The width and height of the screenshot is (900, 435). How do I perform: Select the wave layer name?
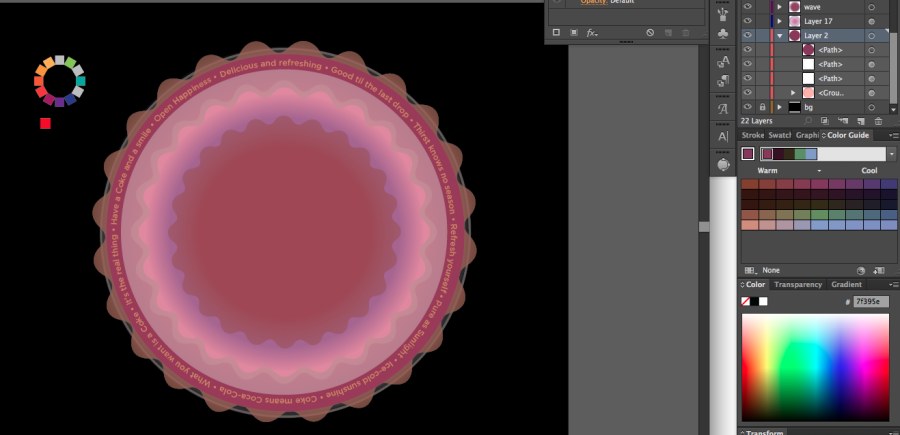click(x=812, y=7)
